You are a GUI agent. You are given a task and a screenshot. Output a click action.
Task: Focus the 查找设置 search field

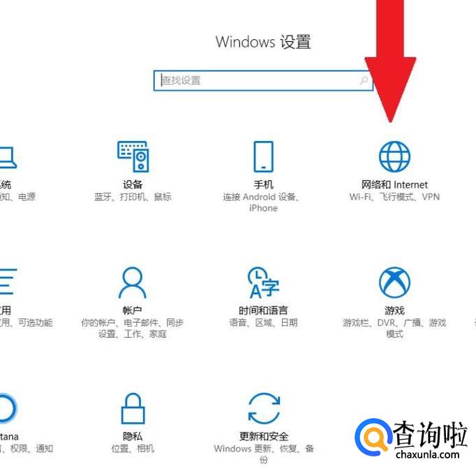(263, 80)
